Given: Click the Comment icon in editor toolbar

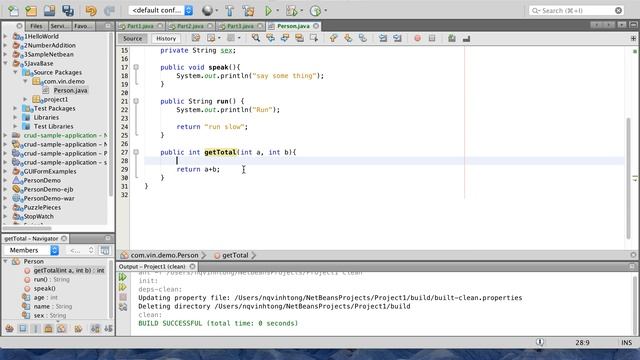Looking at the screenshot, I should point(451,38).
